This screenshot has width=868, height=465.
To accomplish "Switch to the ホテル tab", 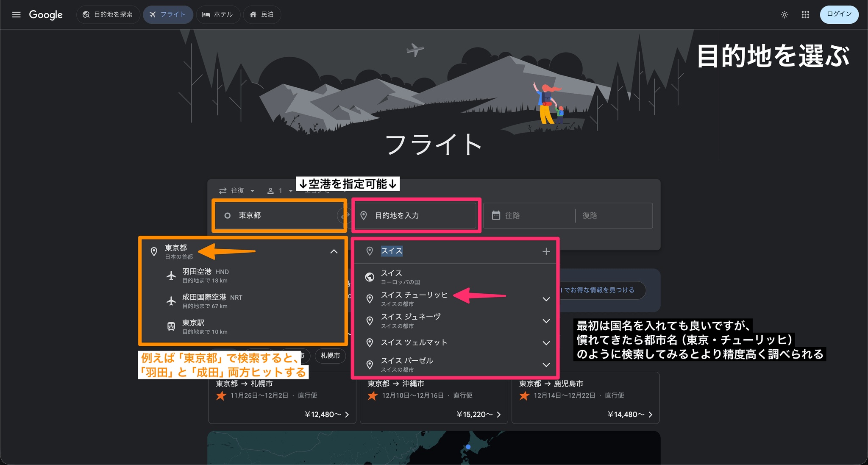I will pyautogui.click(x=218, y=14).
